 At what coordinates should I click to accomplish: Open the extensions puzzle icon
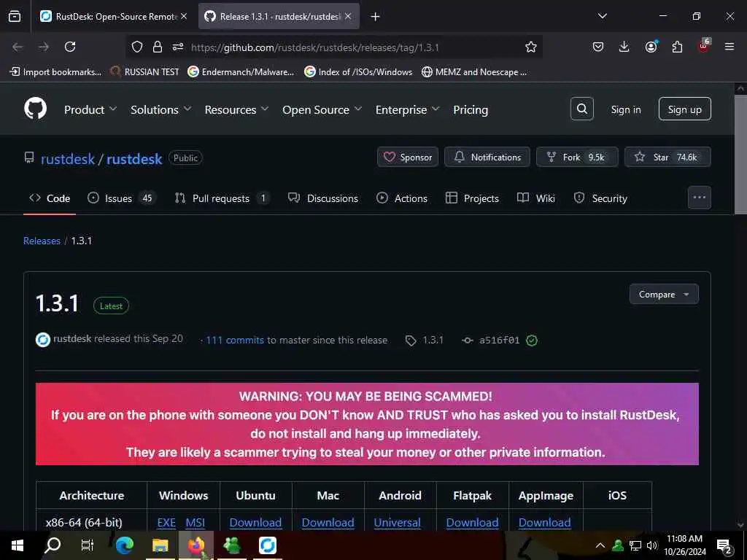coord(677,47)
